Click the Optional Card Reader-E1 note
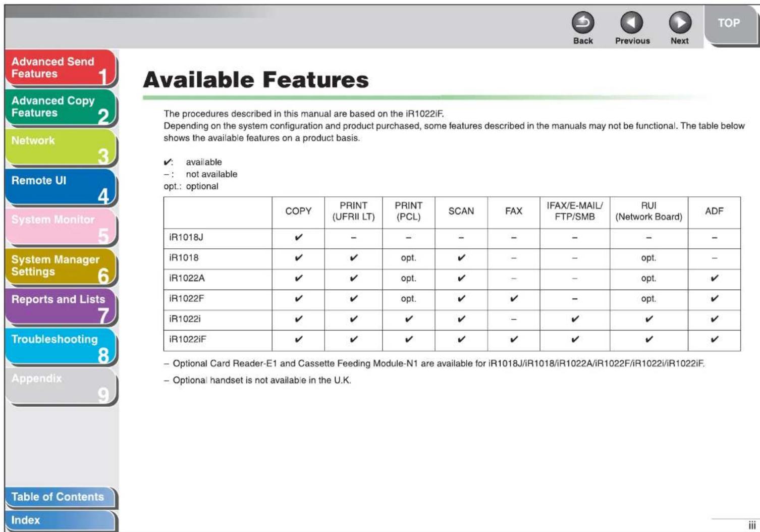 pyautogui.click(x=435, y=363)
